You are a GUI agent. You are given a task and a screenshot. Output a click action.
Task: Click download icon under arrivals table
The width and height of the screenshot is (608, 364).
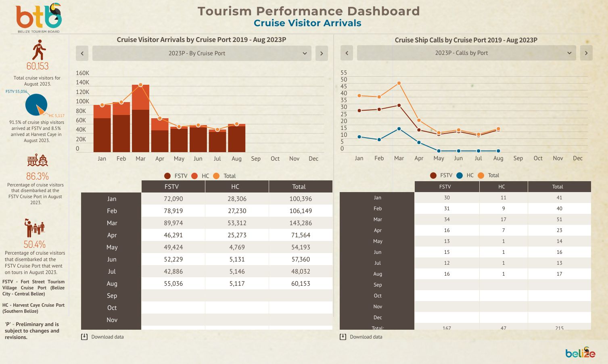[x=84, y=337]
